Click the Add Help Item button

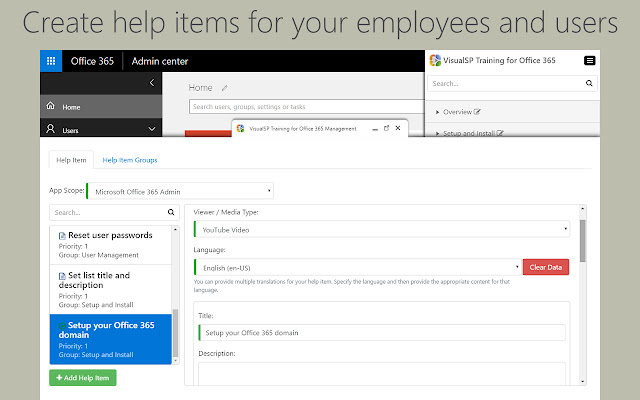click(83, 377)
